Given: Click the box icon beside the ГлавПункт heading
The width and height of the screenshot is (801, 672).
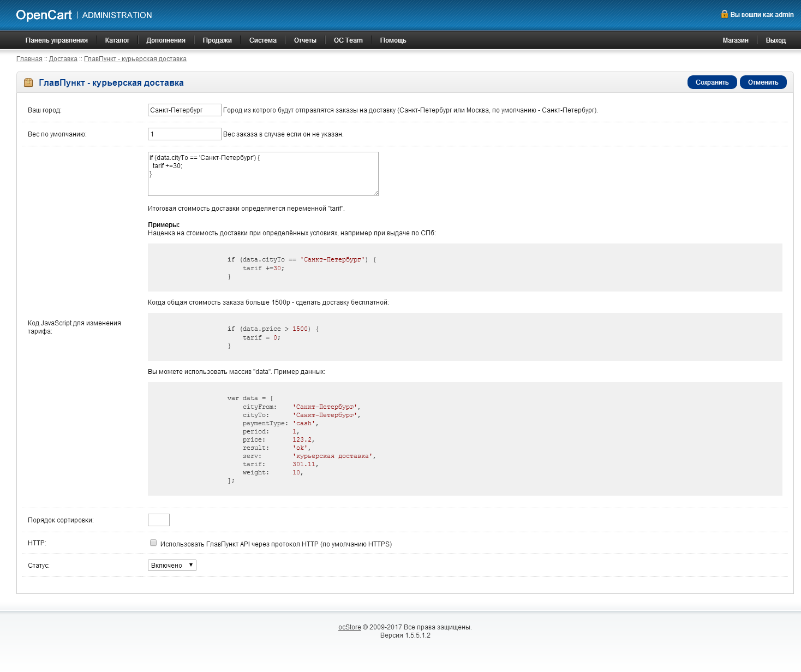Looking at the screenshot, I should [28, 82].
